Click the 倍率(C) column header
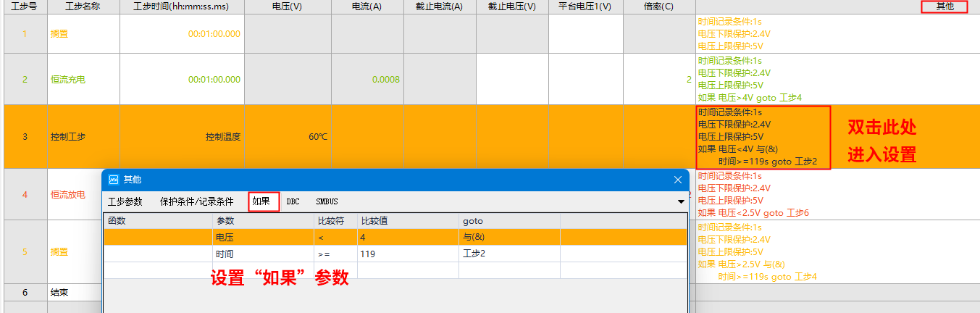 click(658, 7)
